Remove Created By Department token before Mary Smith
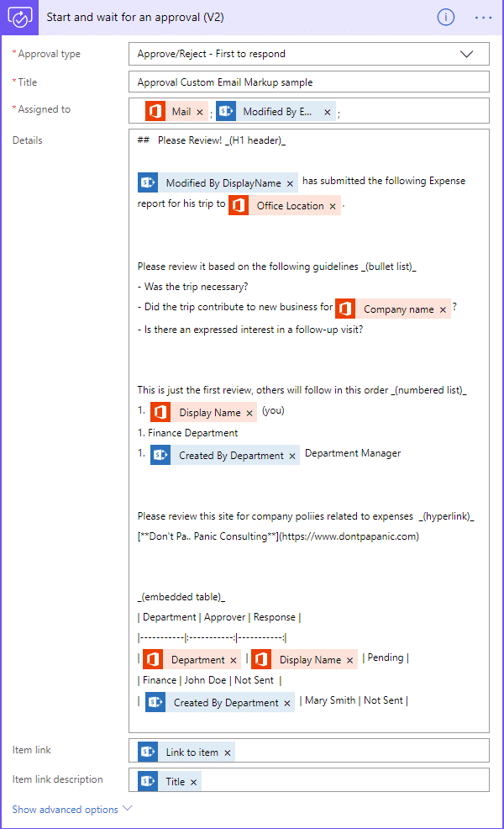This screenshot has height=829, width=504. (287, 703)
